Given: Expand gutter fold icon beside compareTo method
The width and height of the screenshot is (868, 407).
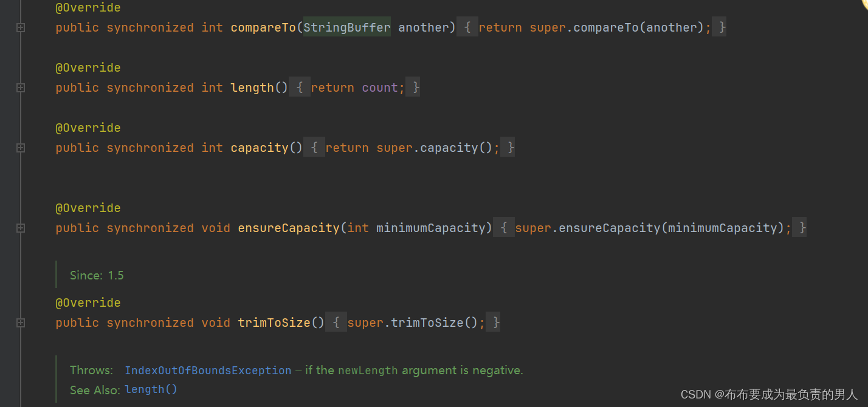Looking at the screenshot, I should pyautogui.click(x=21, y=27).
